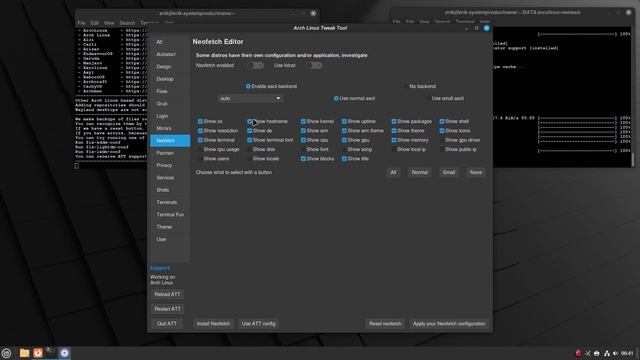Click Reset neofetch button

pyautogui.click(x=385, y=324)
